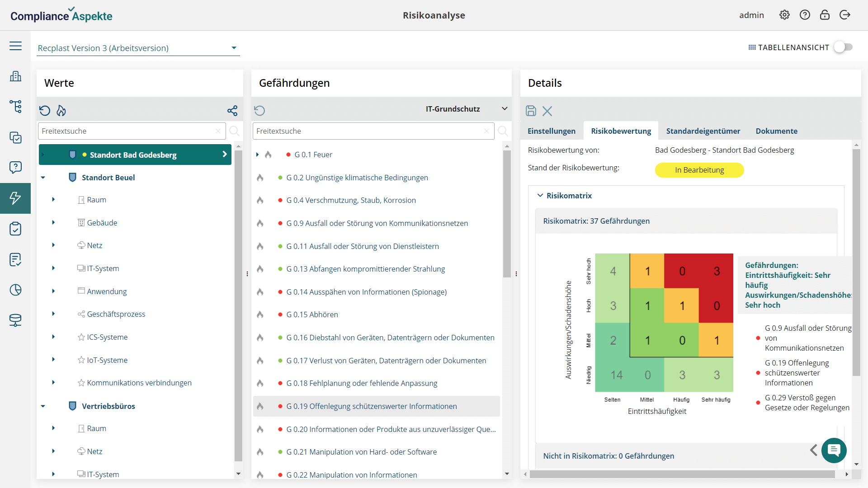This screenshot has height=488, width=868.
Task: Click the logout icon in the top right
Action: (845, 14)
